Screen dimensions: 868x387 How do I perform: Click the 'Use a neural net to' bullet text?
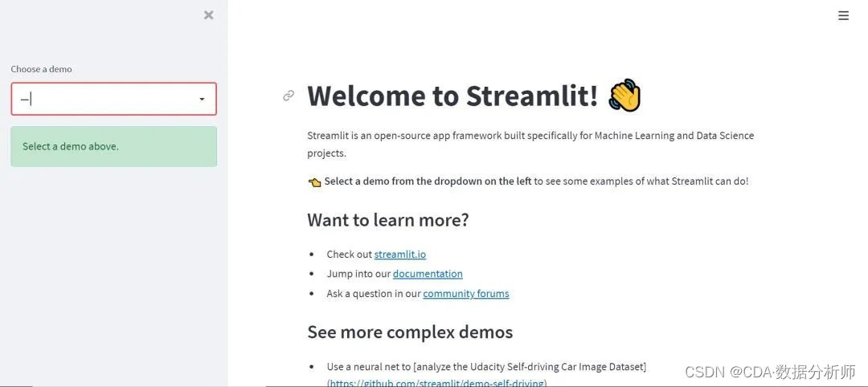tap(486, 367)
